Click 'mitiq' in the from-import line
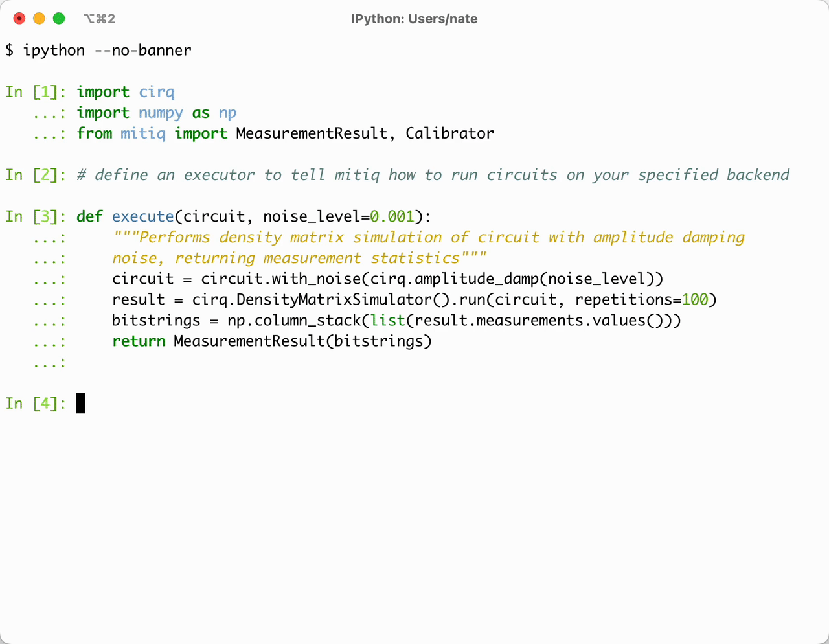Viewport: 829px width, 644px height. pos(143,133)
